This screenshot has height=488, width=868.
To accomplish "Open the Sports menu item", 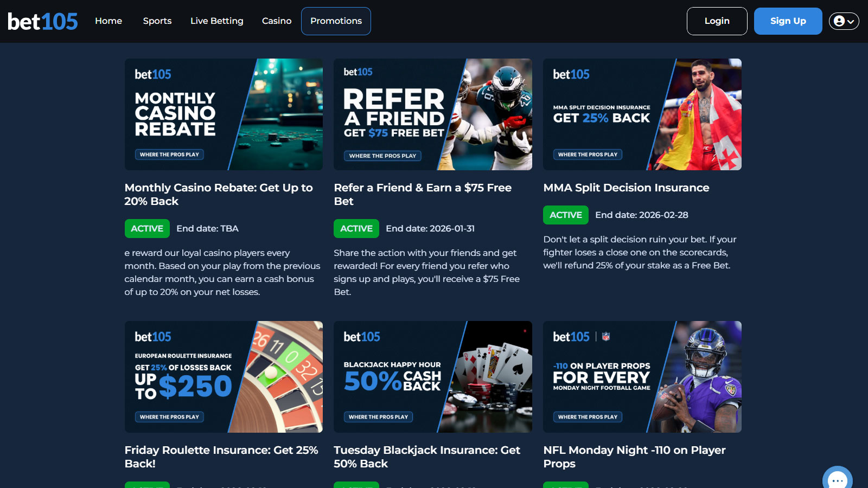I will (157, 21).
